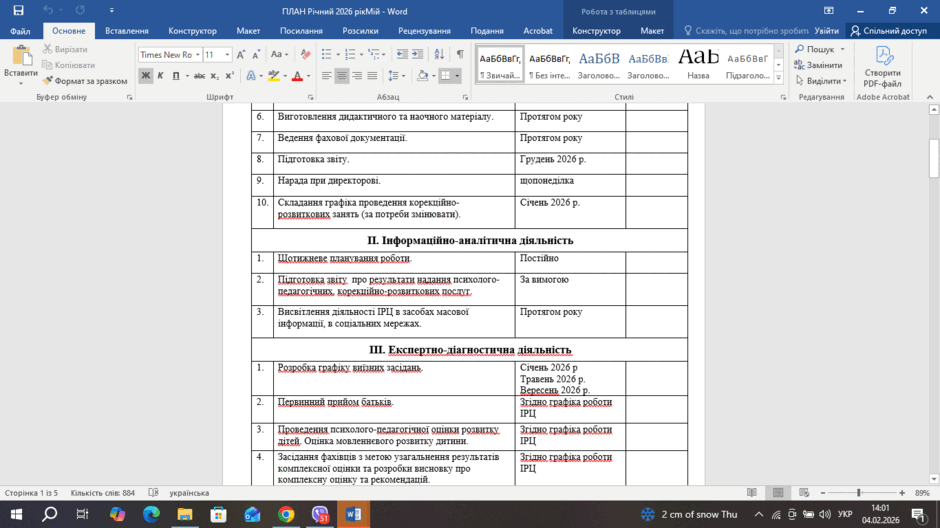This screenshot has height=528, width=940.
Task: Click the clear formatting eraser icon
Action: coord(306,55)
